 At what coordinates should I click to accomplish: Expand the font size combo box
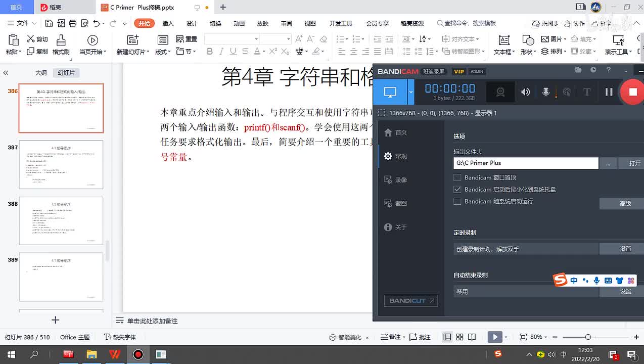pos(289,39)
